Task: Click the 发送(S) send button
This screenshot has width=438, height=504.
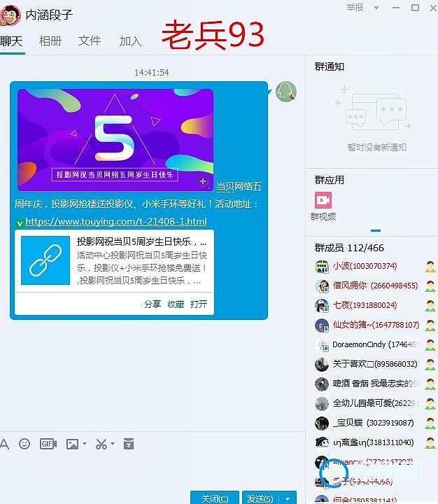Action: point(261,498)
